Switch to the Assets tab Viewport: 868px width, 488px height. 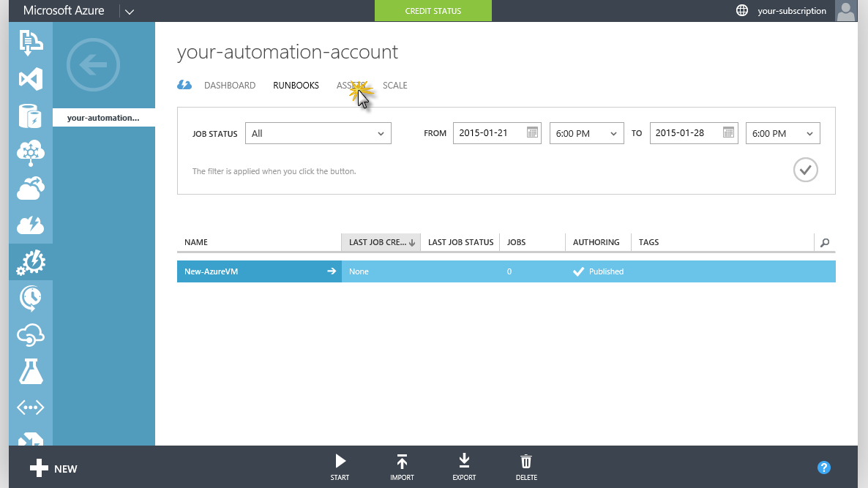tap(351, 85)
